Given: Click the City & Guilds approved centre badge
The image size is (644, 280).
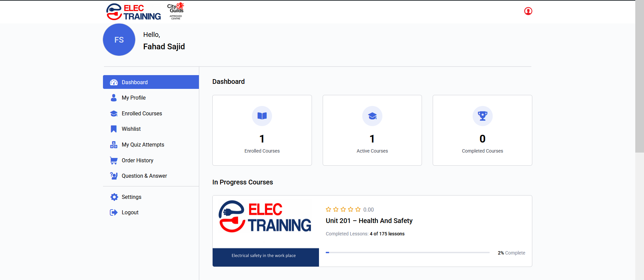Looking at the screenshot, I should point(175,11).
